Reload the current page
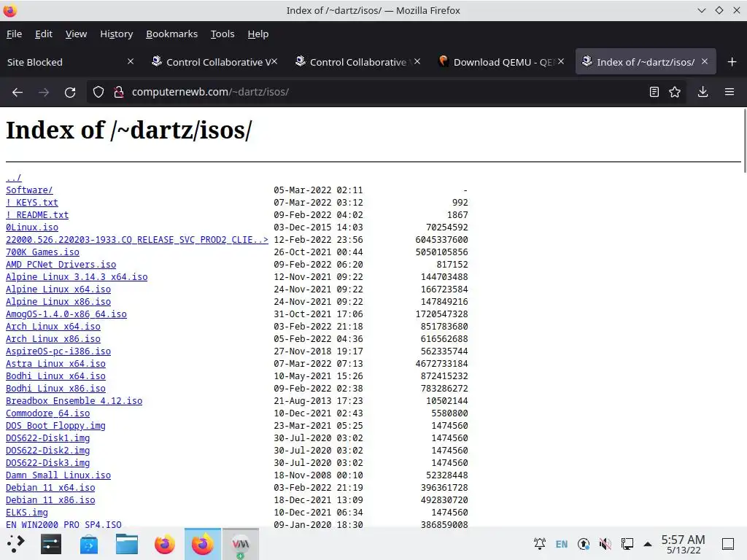The image size is (747, 560). pos(70,92)
